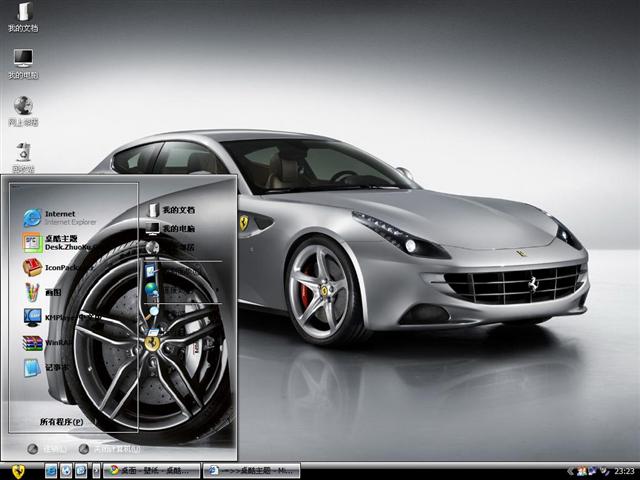Click the Ferrari logo Start button
Viewport: 640px width, 480px height.
coord(18,471)
